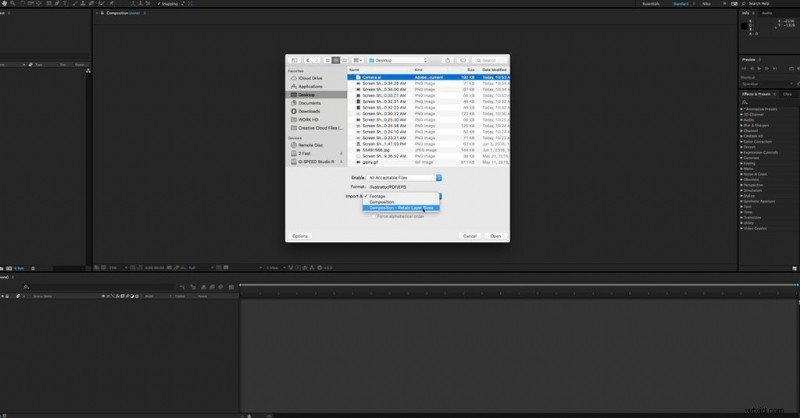This screenshot has width=800, height=418.
Task: Select the Type tool in the top toolbar
Action: 65,4
